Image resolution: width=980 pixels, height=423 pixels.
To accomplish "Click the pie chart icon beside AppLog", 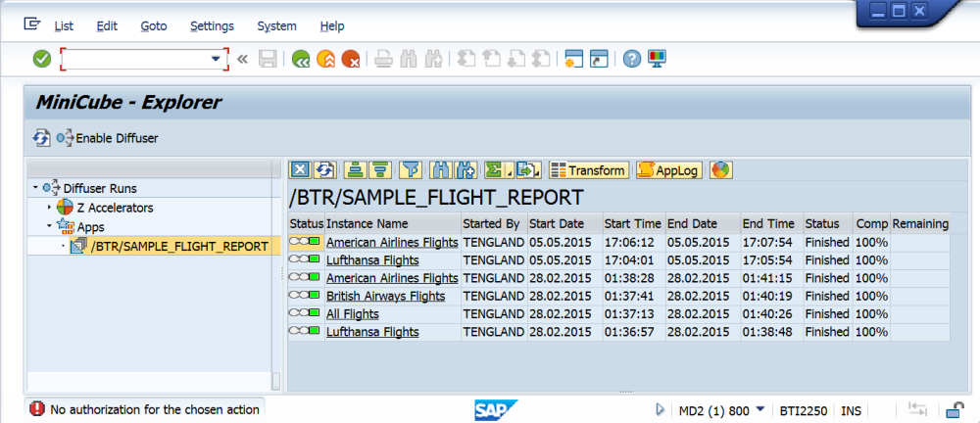I will pos(720,170).
